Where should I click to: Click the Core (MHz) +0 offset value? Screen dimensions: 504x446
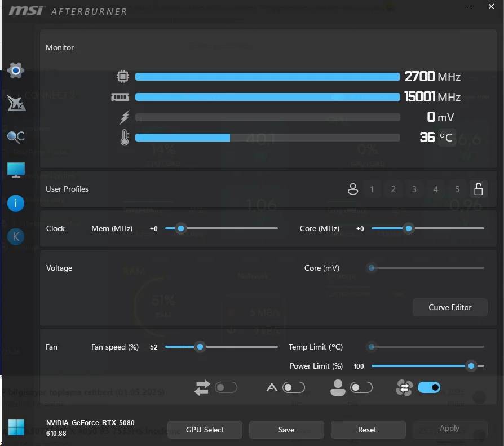(x=360, y=228)
